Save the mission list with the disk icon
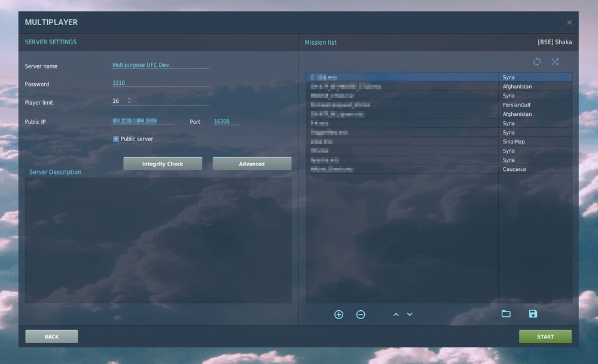 point(533,313)
